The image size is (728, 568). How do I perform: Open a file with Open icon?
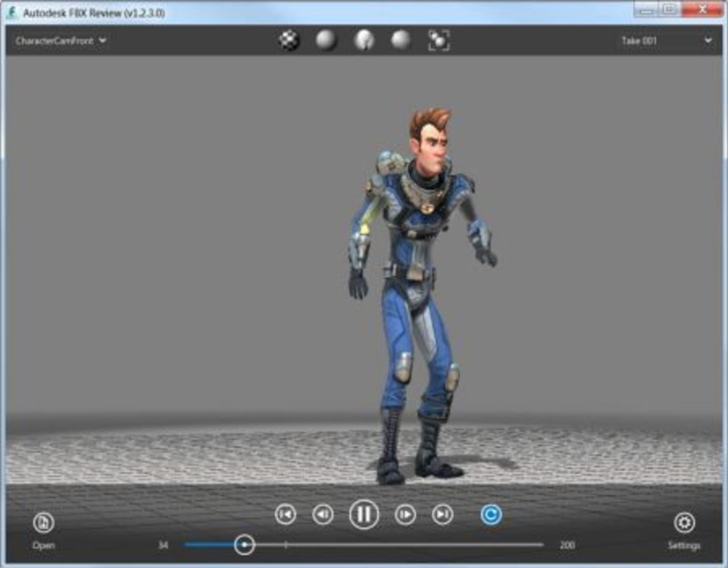(43, 522)
